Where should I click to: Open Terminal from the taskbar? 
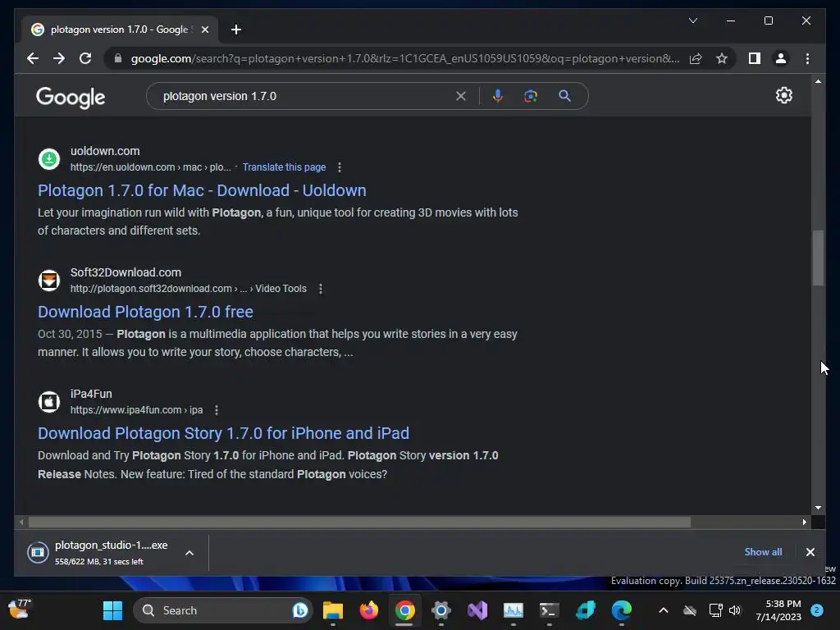tap(549, 610)
